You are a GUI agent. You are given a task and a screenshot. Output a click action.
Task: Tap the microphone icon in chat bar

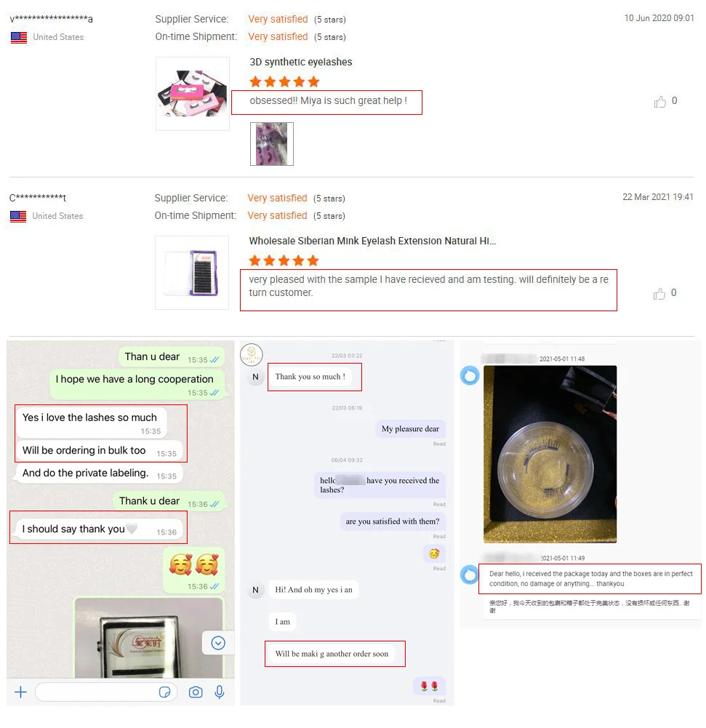[x=220, y=692]
